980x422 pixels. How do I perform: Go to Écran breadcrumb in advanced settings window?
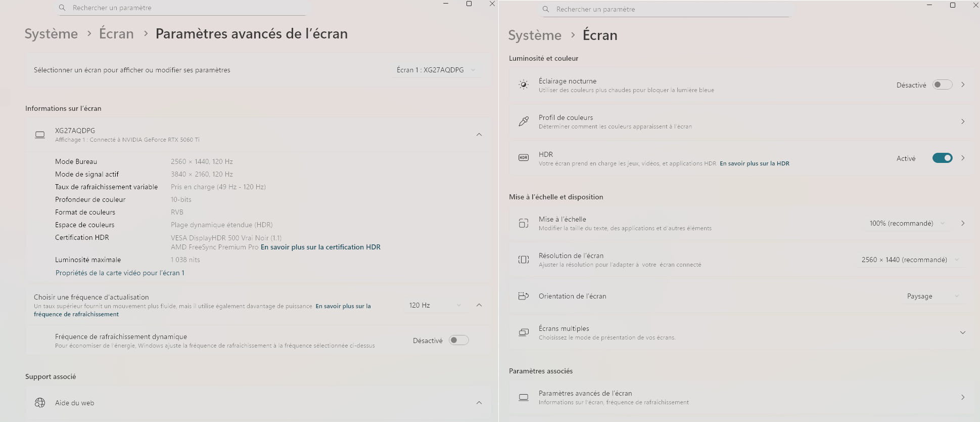(x=116, y=34)
